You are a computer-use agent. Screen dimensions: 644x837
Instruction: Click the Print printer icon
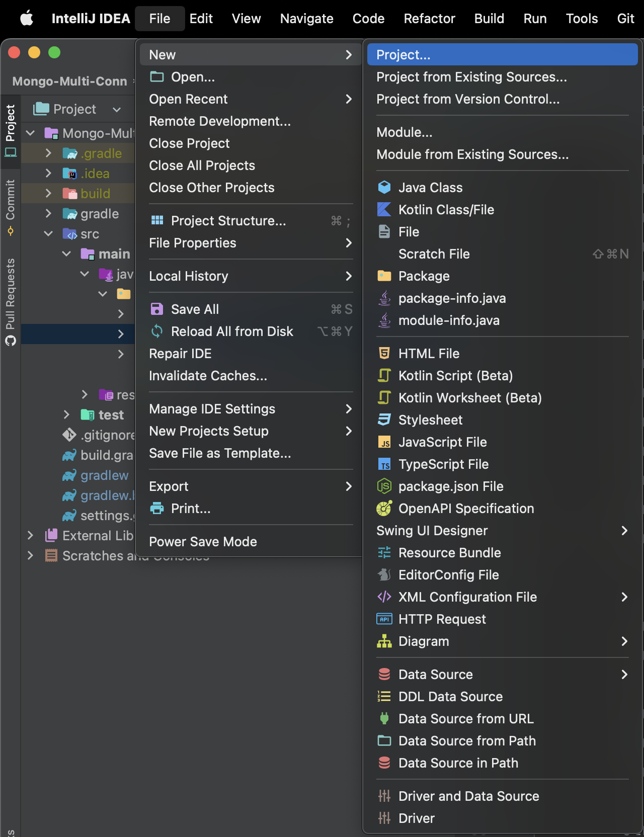[157, 509]
